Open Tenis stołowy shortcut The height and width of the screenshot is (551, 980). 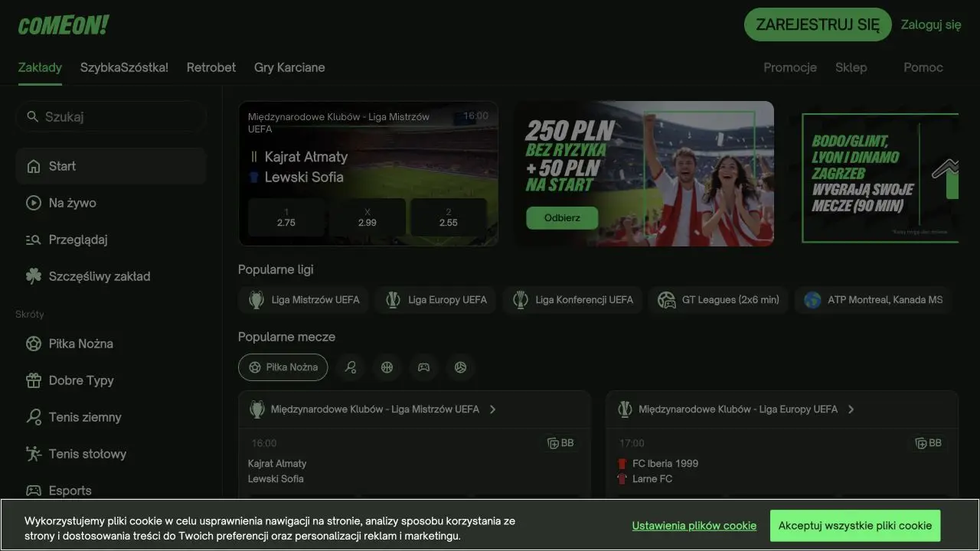click(111, 454)
